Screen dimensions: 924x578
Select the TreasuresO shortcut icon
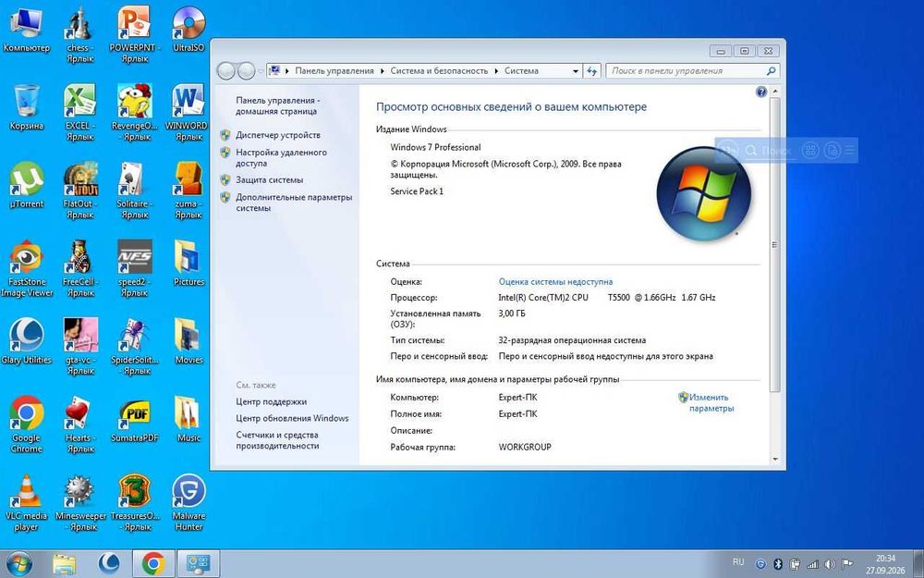tap(135, 491)
